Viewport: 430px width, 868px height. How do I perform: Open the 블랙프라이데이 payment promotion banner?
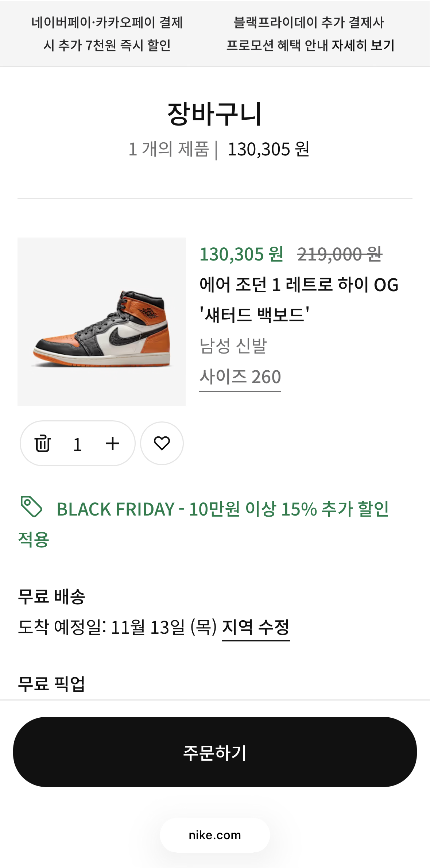coord(310,34)
